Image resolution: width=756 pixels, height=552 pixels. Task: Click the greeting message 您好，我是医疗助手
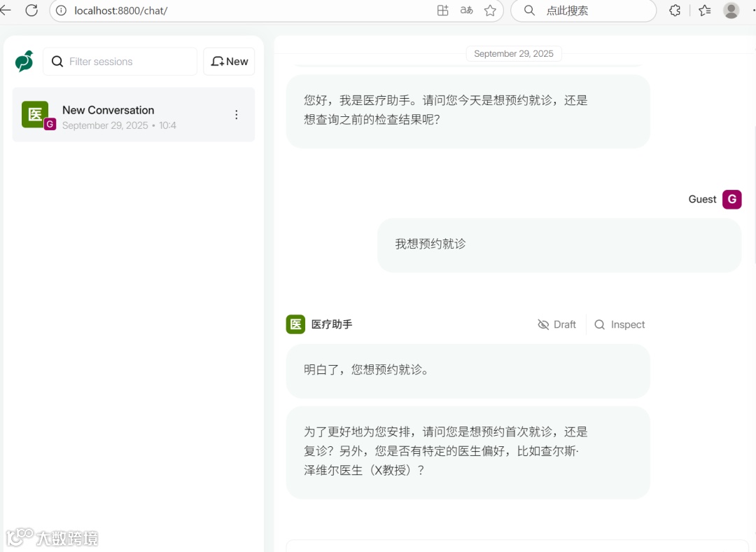coord(468,111)
